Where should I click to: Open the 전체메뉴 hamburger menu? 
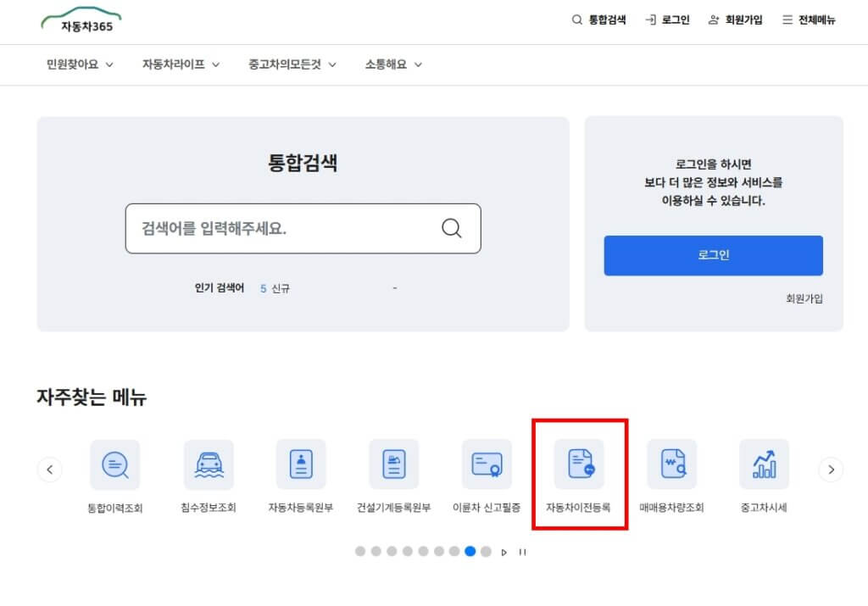pos(809,19)
